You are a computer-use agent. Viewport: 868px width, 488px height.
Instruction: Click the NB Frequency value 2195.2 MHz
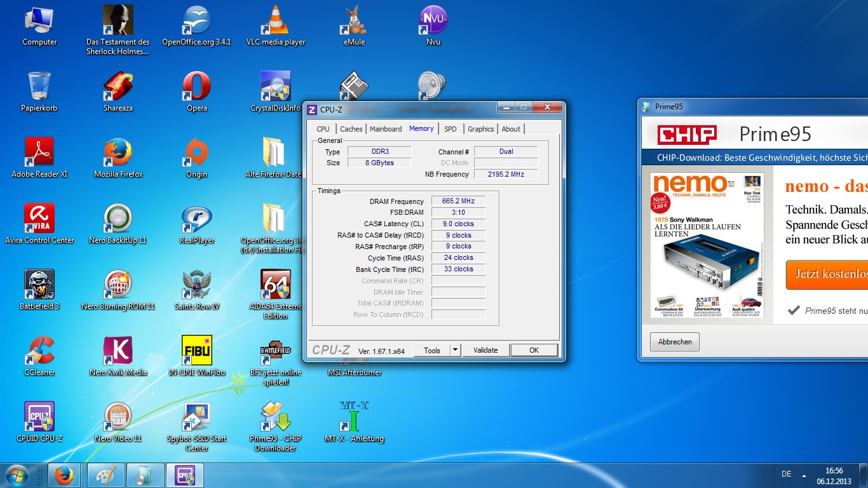pyautogui.click(x=506, y=174)
